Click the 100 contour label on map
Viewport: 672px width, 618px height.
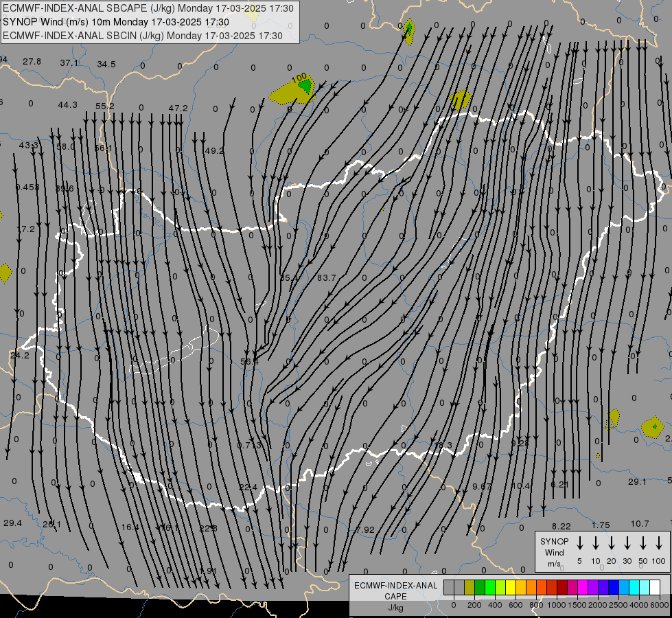pyautogui.click(x=299, y=78)
